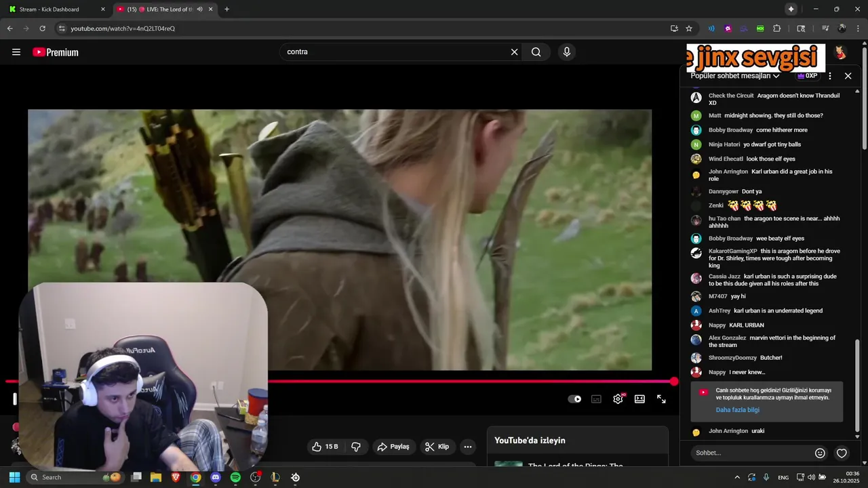Like the video with 15 B likes
Viewport: 868px width, 488px height.
[x=325, y=447]
